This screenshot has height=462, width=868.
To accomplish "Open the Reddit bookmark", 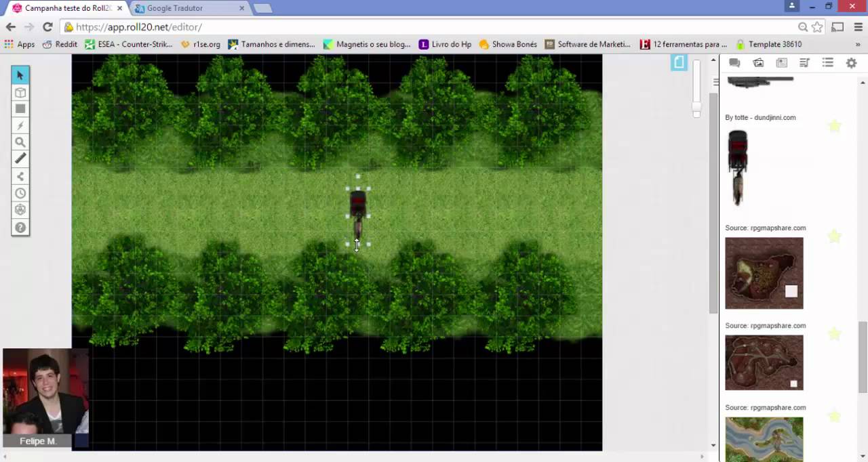I will click(x=60, y=44).
